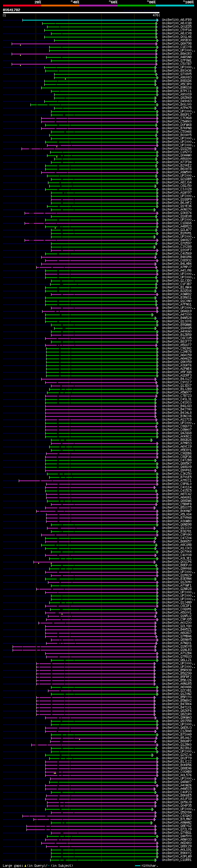Click the red 20% legend segment
Screen dimensions: 197x868
[22, 6]
